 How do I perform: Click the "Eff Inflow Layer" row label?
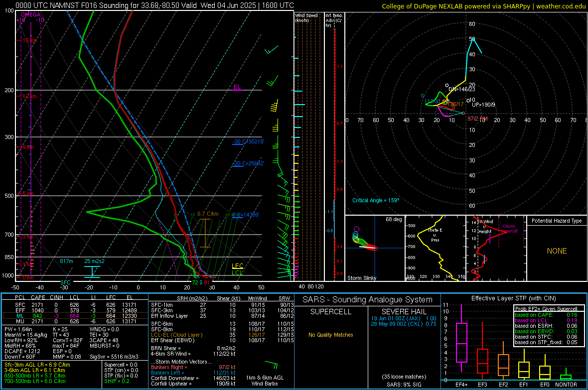pyautogui.click(x=169, y=316)
